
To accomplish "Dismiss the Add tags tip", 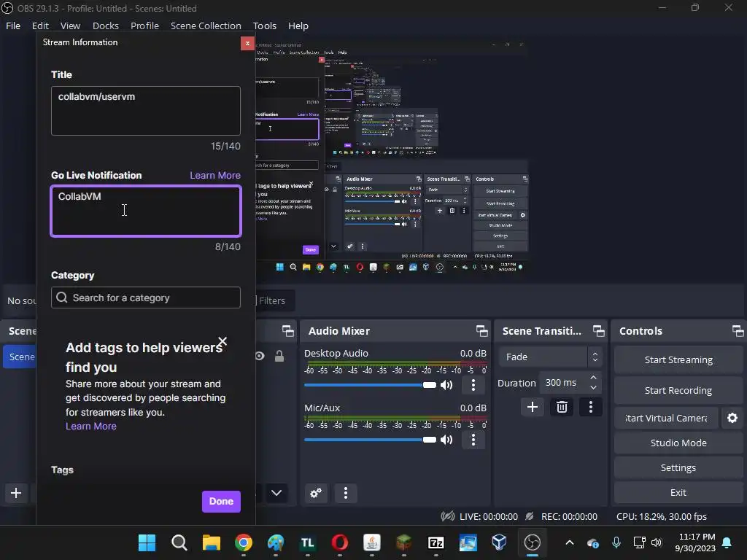I will click(222, 341).
